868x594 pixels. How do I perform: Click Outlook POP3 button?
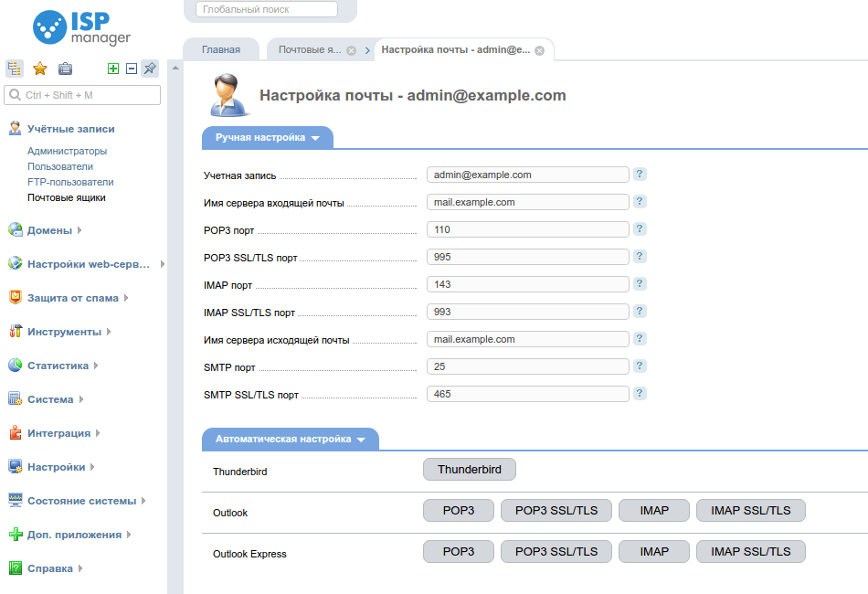tap(459, 511)
